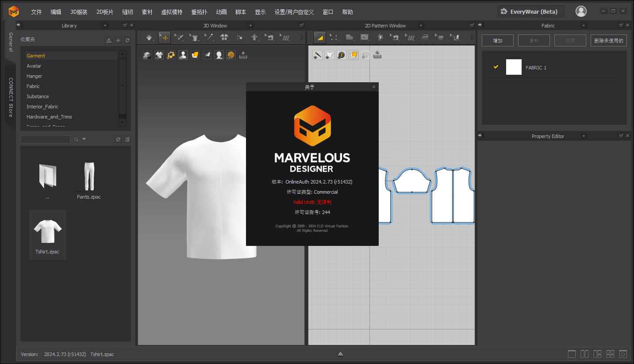634x364 pixels.
Task: Click the yellow bubbles arrangement points icon
Action: (171, 55)
